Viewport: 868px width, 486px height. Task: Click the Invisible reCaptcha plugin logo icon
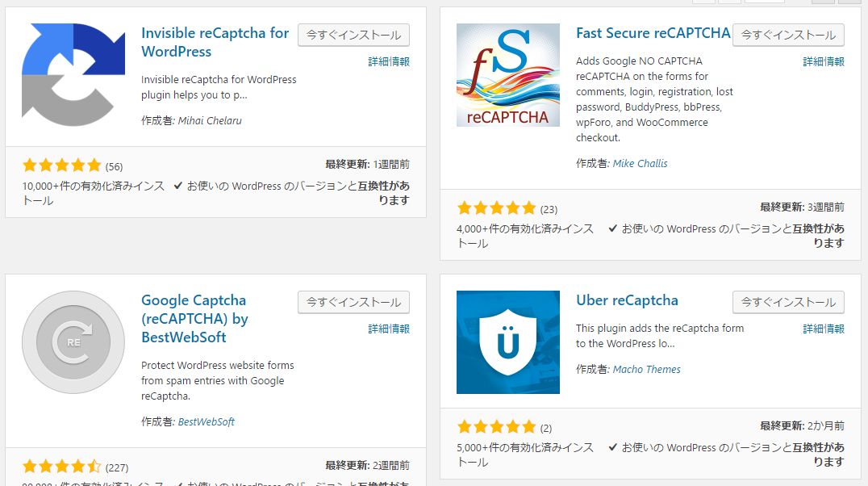click(73, 75)
